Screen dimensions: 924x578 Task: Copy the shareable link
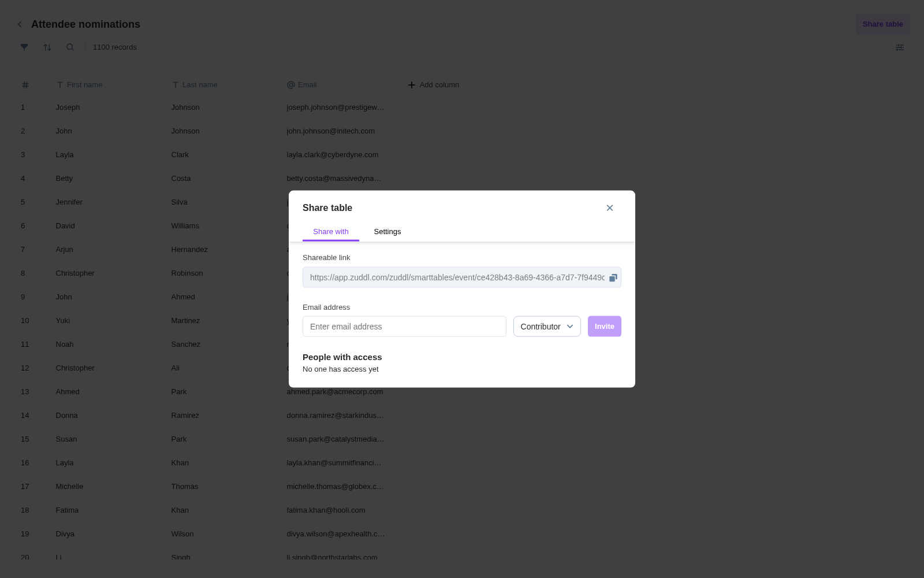613,278
